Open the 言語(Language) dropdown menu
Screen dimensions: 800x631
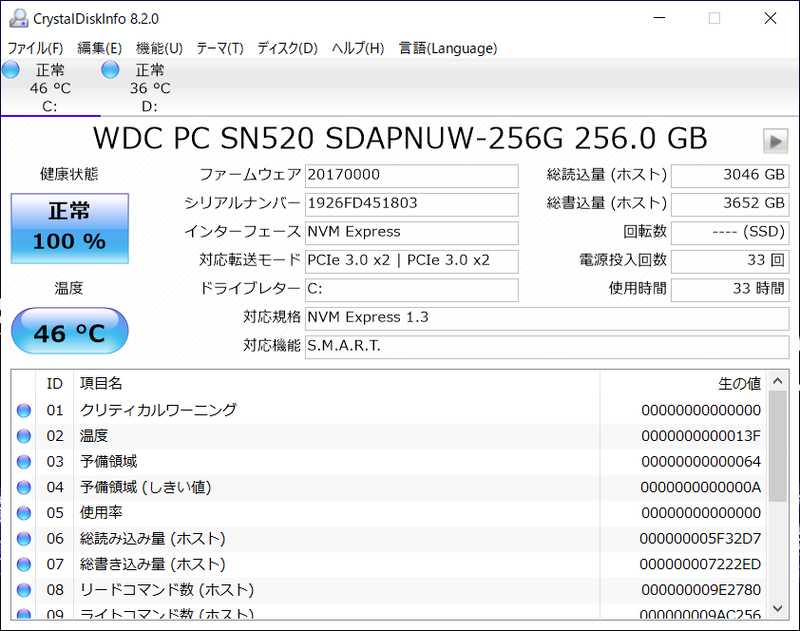point(447,48)
